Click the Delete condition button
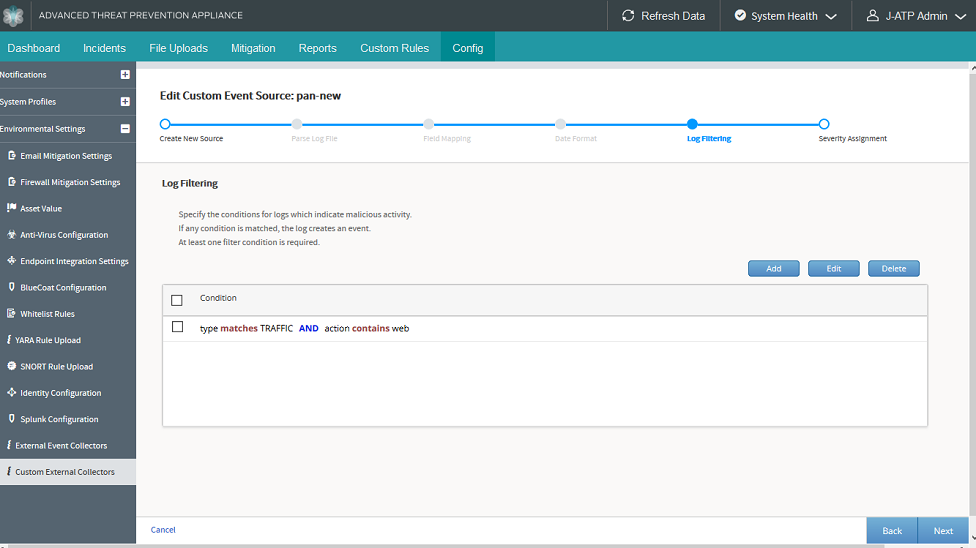This screenshot has height=548, width=976. [x=894, y=268]
